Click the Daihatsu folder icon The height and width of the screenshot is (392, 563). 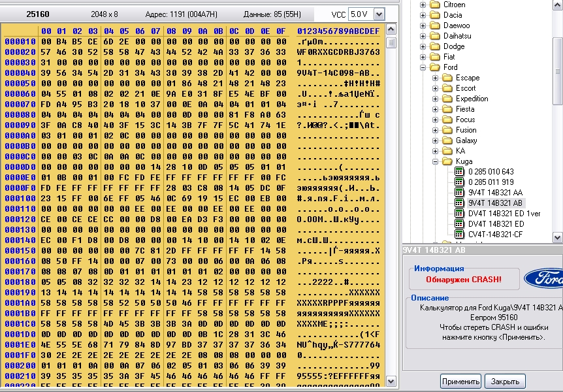click(x=435, y=36)
